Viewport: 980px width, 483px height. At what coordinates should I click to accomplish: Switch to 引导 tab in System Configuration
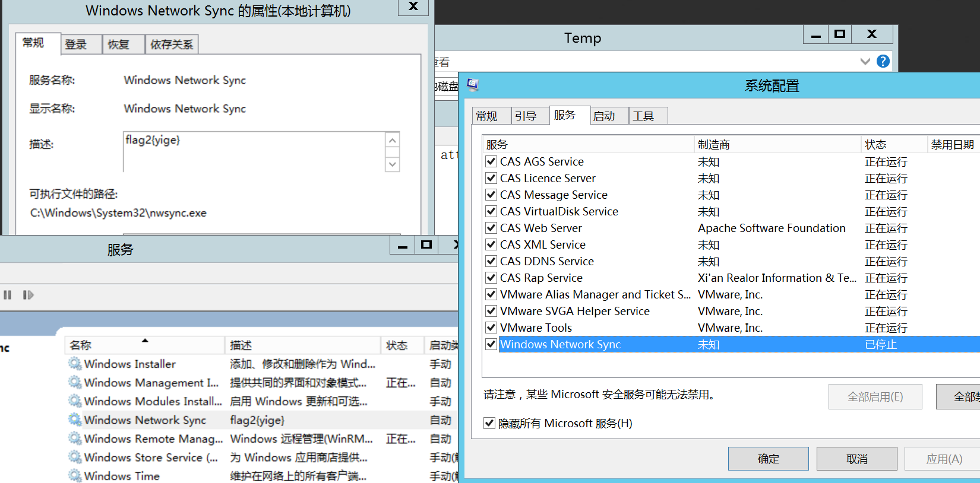pyautogui.click(x=530, y=116)
